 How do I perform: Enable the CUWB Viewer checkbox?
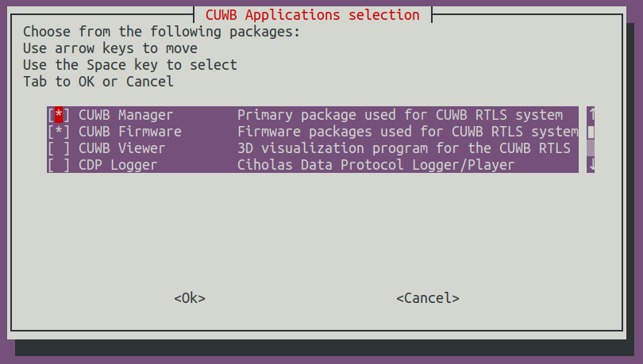tap(59, 148)
